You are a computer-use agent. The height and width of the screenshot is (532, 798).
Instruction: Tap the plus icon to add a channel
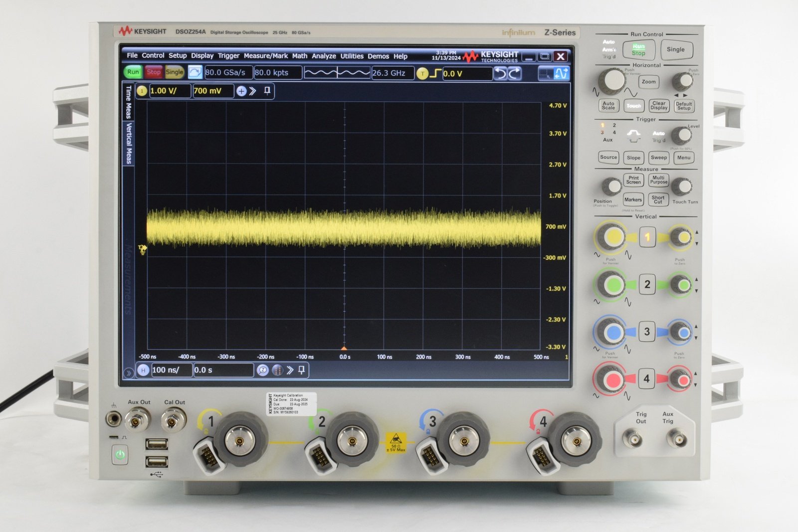tap(241, 91)
